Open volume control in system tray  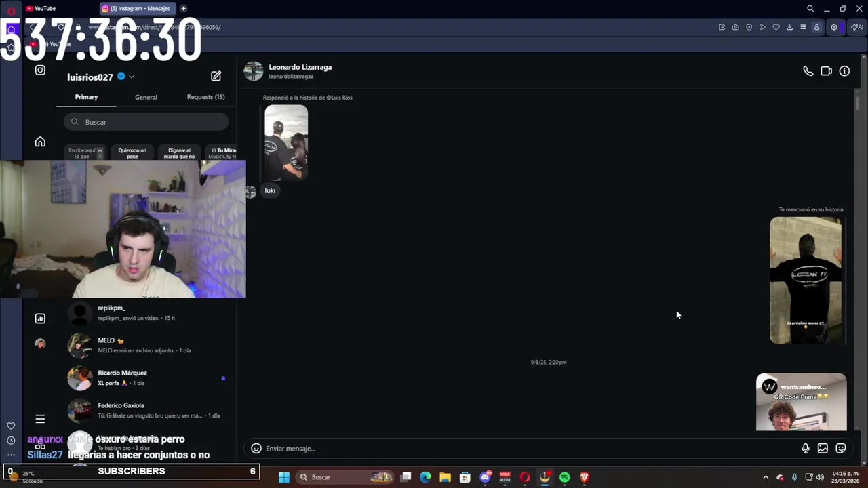point(820,477)
